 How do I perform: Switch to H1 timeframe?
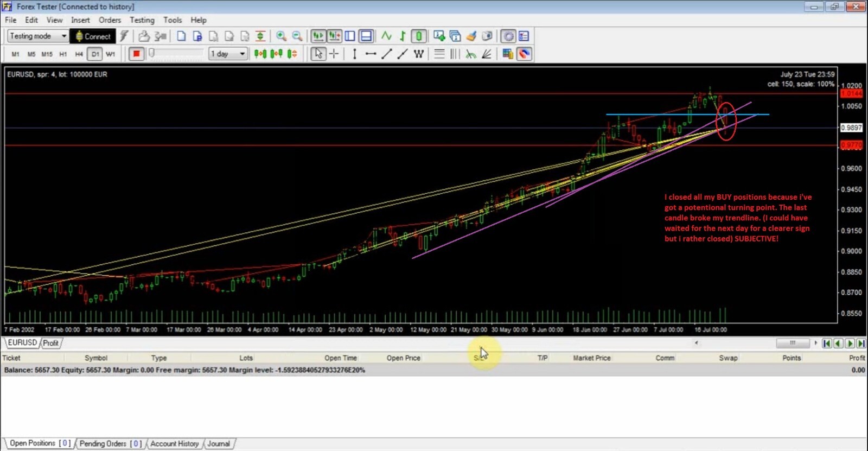point(63,54)
